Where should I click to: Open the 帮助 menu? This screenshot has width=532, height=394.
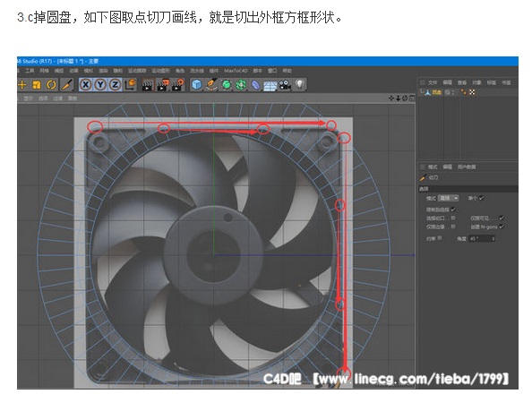[287, 71]
